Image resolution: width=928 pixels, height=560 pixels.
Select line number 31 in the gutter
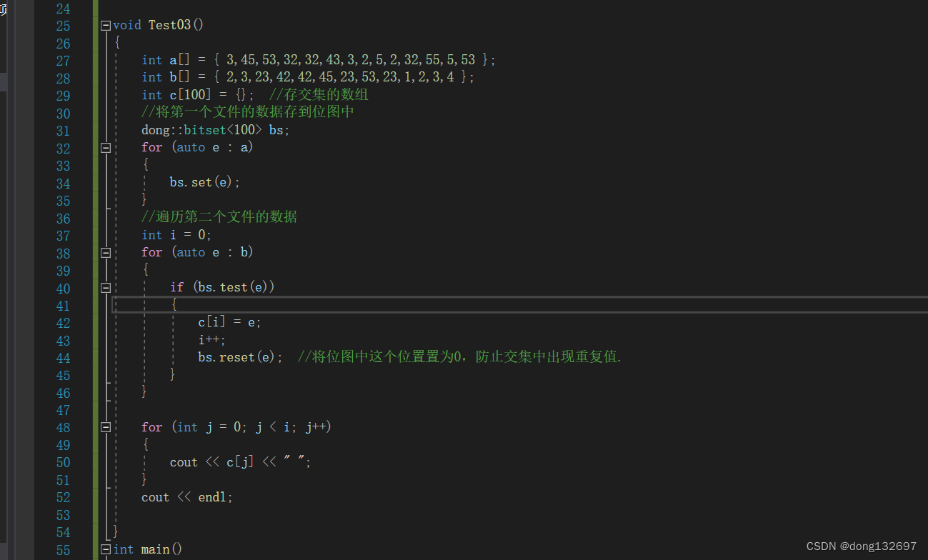point(63,131)
